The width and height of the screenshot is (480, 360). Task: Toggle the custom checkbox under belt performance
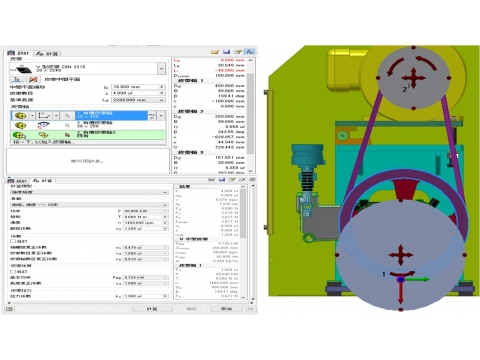[x=13, y=272]
